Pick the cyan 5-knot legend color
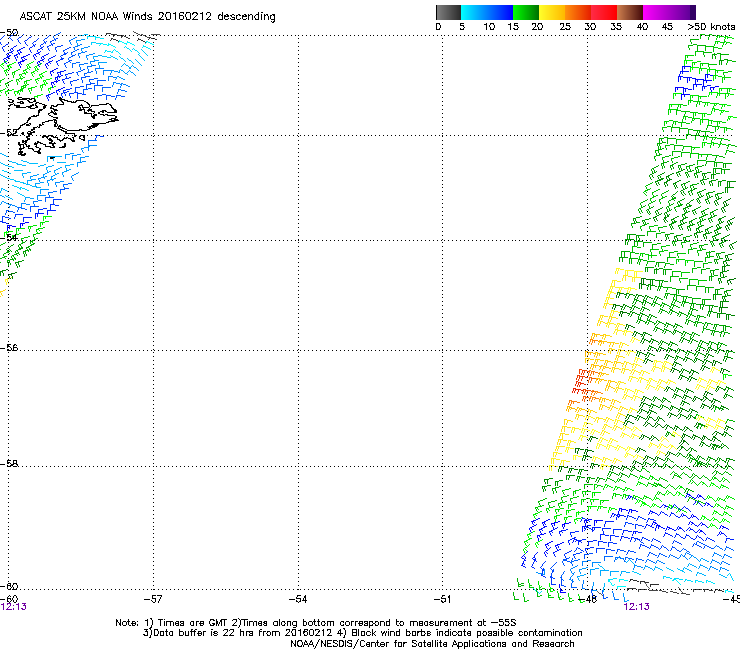The image size is (740, 650). tap(472, 12)
